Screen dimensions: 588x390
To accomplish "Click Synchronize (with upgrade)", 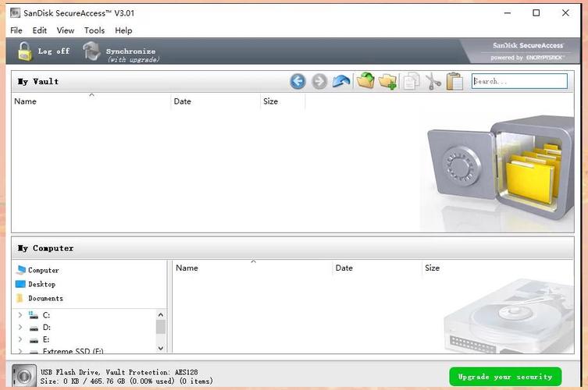I will click(x=119, y=52).
